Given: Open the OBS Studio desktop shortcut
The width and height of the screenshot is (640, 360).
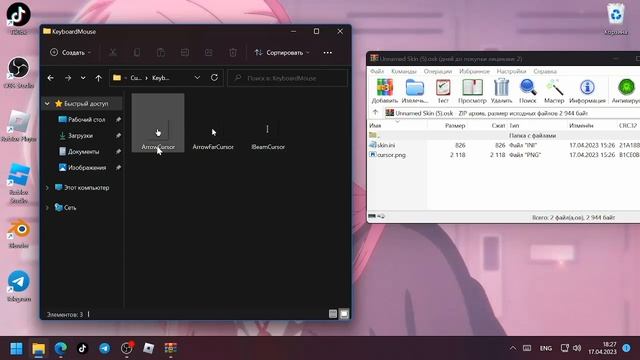Looking at the screenshot, I should point(18,72).
